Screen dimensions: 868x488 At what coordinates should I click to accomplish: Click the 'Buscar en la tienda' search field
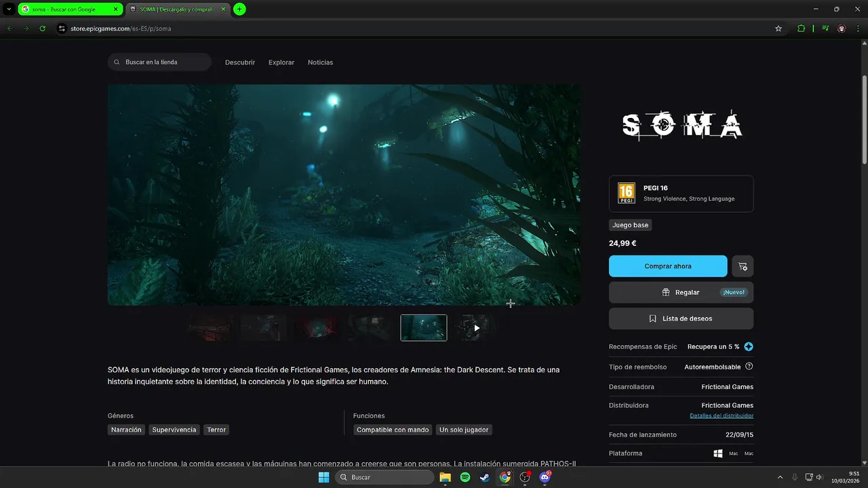[x=159, y=62]
